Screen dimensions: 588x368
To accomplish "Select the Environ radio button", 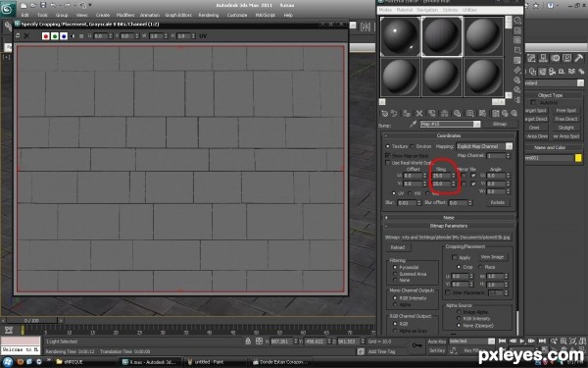I will coord(412,146).
